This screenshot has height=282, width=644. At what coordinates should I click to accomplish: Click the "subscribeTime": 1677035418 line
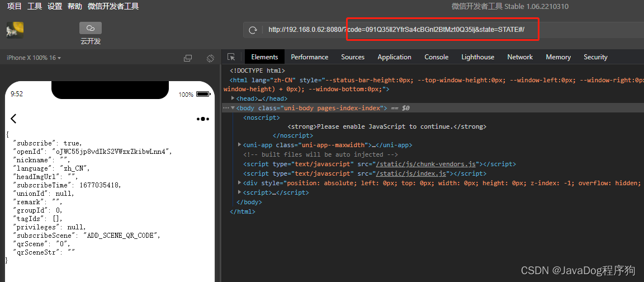(x=67, y=185)
